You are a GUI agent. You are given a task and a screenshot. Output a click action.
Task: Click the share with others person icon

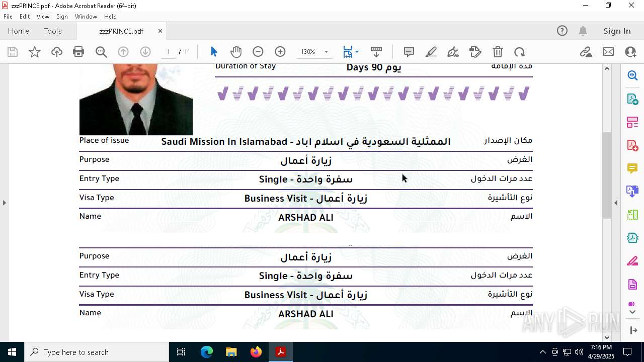click(x=630, y=52)
